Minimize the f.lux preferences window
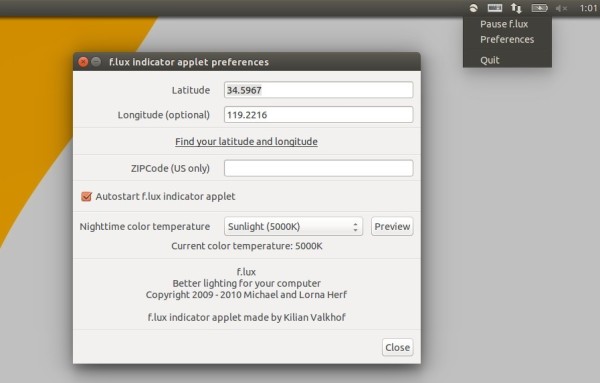Image resolution: width=600 pixels, height=383 pixels. pos(96,62)
